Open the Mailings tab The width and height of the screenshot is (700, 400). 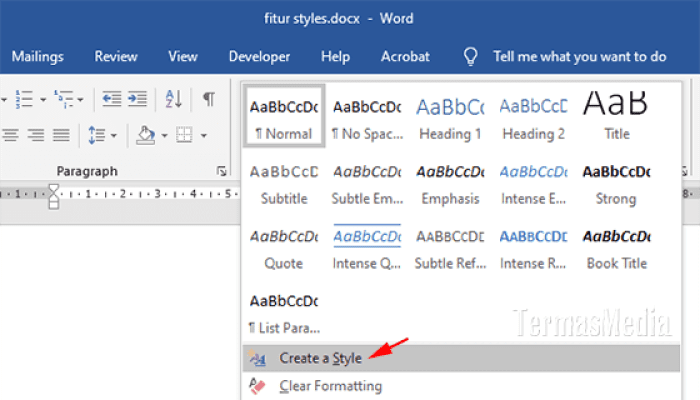tap(38, 57)
